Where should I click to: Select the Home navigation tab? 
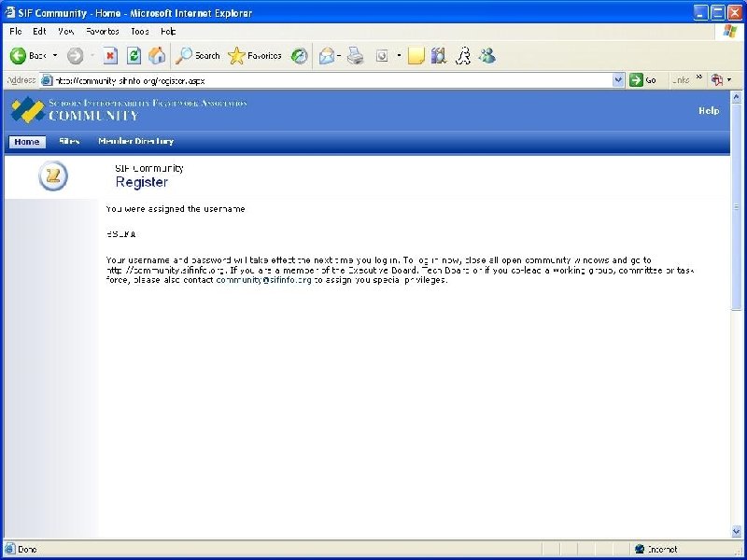27,142
